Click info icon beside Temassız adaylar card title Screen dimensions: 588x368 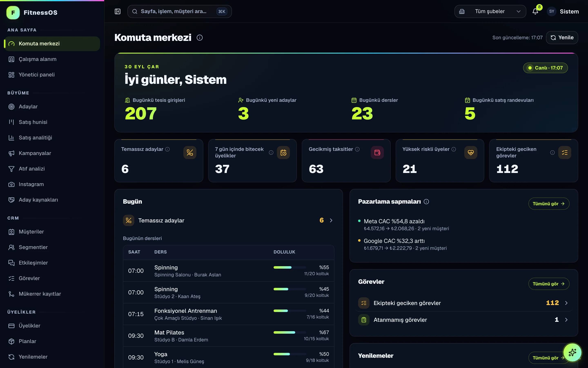pyautogui.click(x=167, y=149)
